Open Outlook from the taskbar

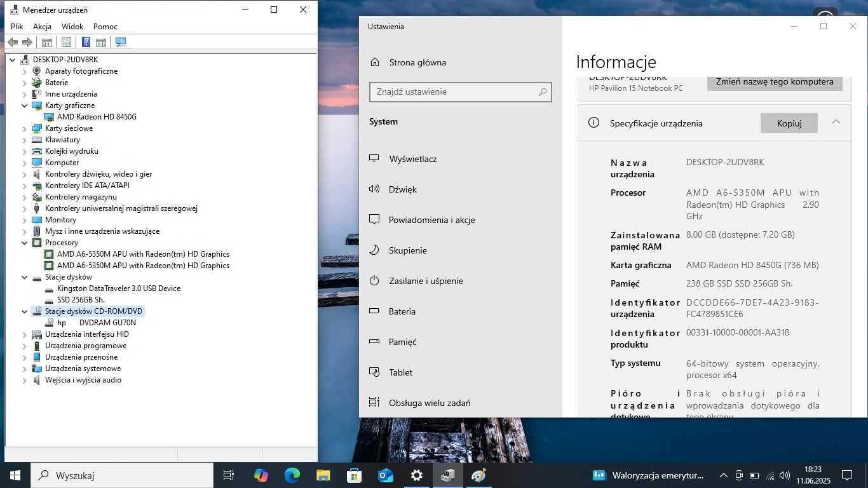(x=385, y=475)
